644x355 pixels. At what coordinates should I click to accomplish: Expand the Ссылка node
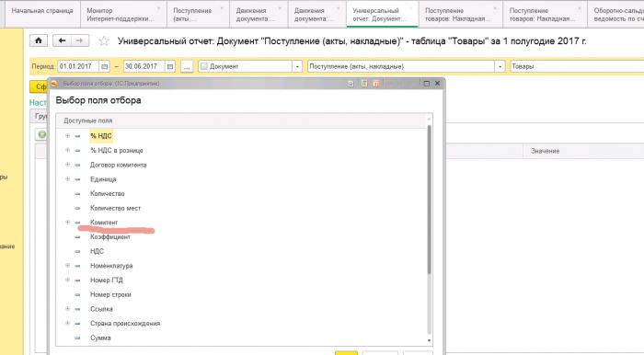pyautogui.click(x=67, y=309)
